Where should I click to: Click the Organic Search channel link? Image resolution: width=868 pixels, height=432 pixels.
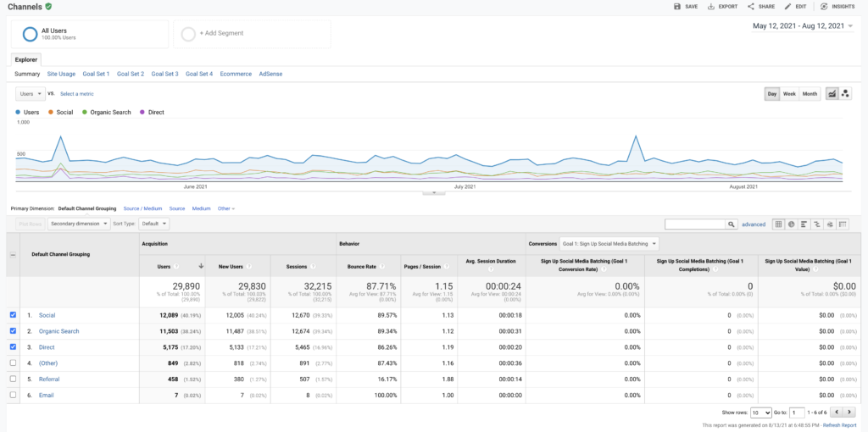[x=58, y=331]
